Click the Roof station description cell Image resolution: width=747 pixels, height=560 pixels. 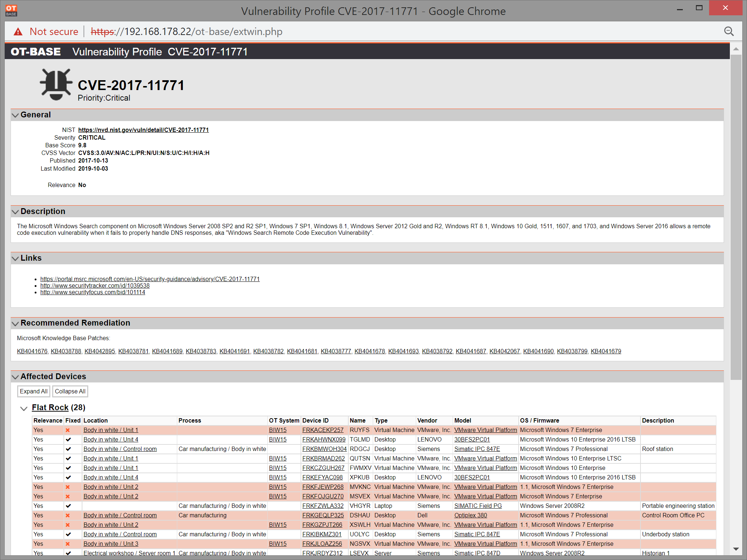click(x=678, y=449)
